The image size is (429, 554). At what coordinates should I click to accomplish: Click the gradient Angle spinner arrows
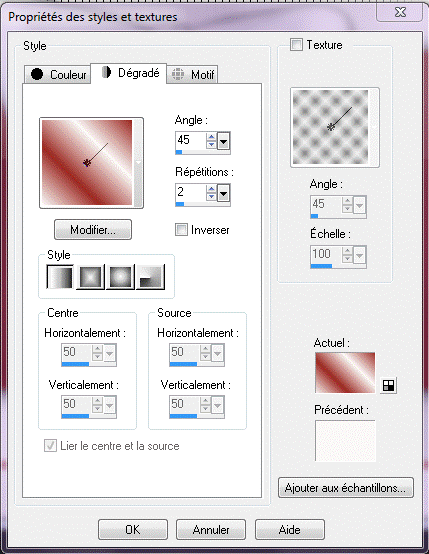(x=211, y=141)
